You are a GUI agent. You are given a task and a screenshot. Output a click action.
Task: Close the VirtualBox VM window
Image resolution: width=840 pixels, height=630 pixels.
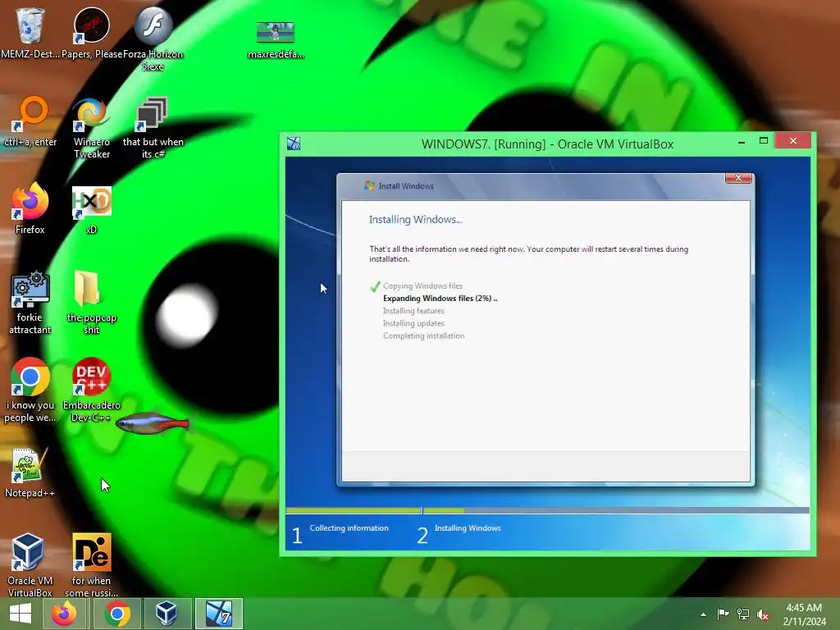793,140
